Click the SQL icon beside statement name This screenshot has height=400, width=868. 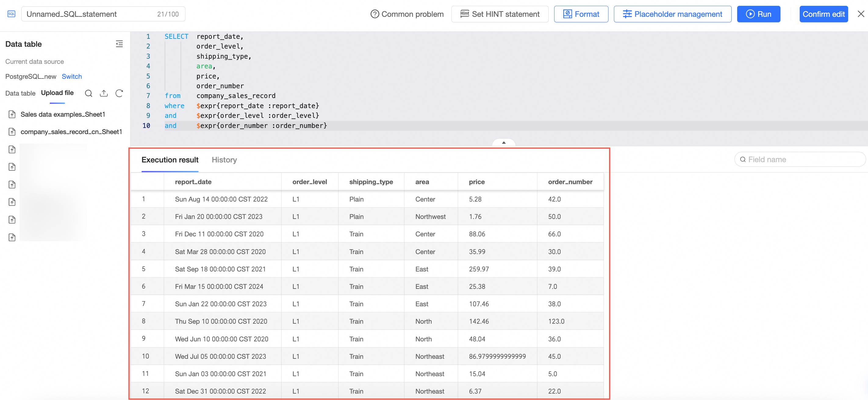click(x=11, y=14)
